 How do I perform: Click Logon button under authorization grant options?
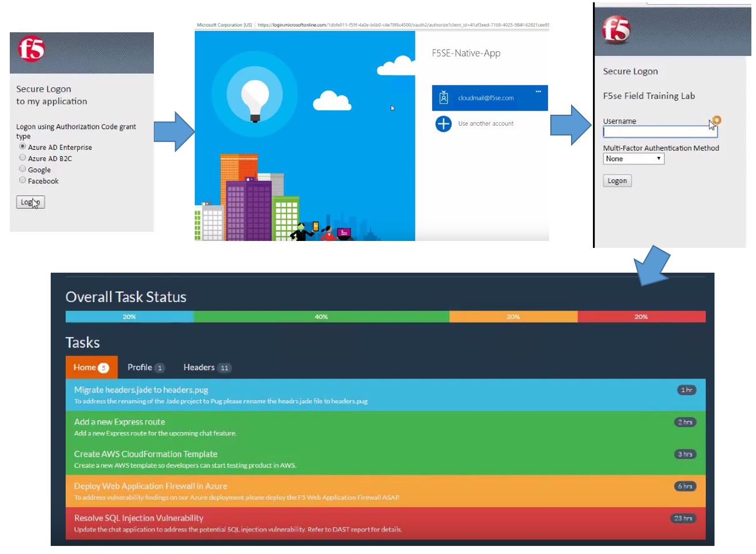[x=30, y=202]
